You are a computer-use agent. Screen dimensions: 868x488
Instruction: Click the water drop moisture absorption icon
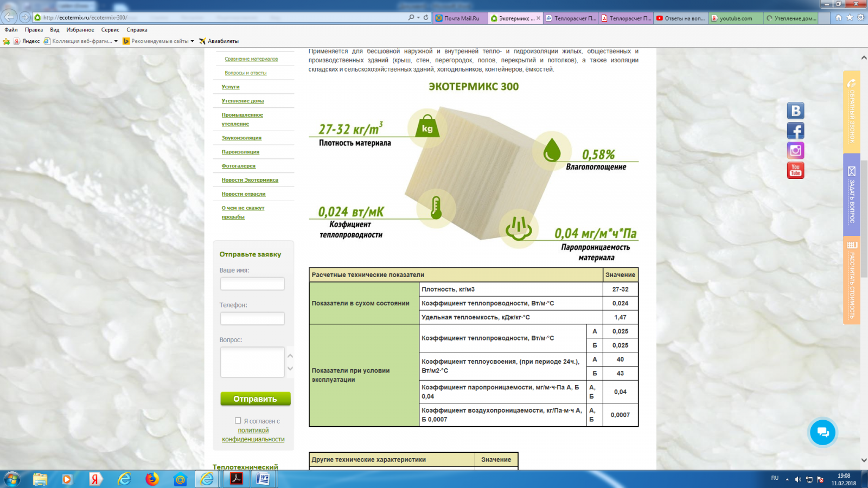[x=552, y=150]
